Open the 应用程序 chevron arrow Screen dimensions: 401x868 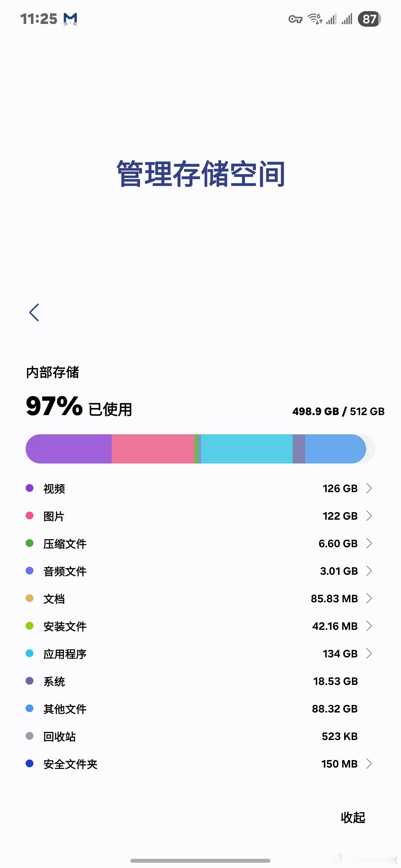click(x=369, y=654)
